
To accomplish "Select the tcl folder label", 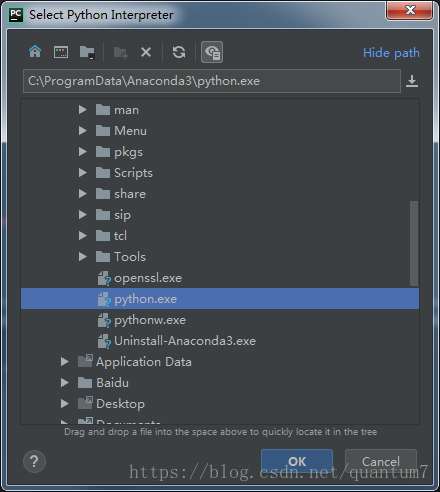I will coord(120,236).
